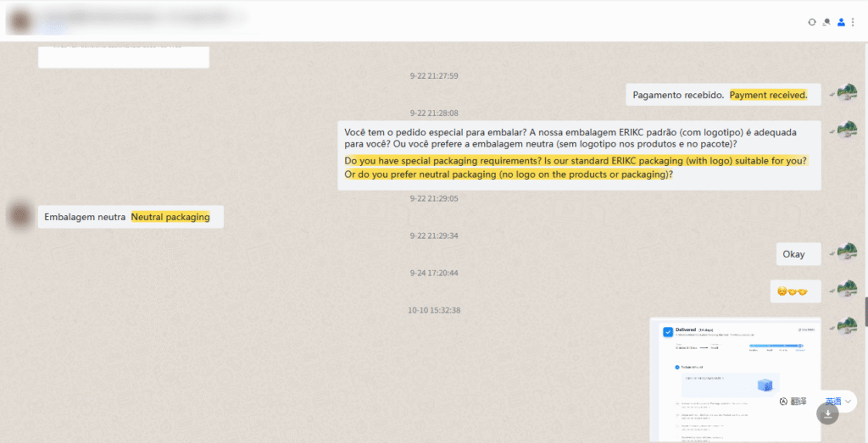Click the vertical chat scrollbar thumb
868x443 pixels.
click(x=865, y=311)
